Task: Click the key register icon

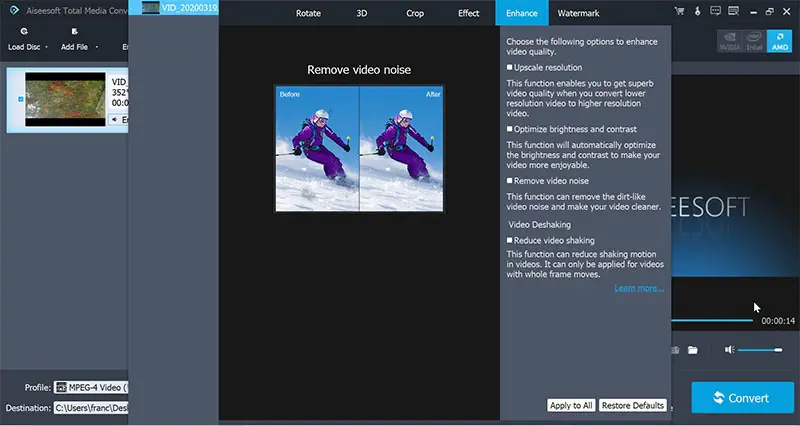Action: tap(697, 11)
